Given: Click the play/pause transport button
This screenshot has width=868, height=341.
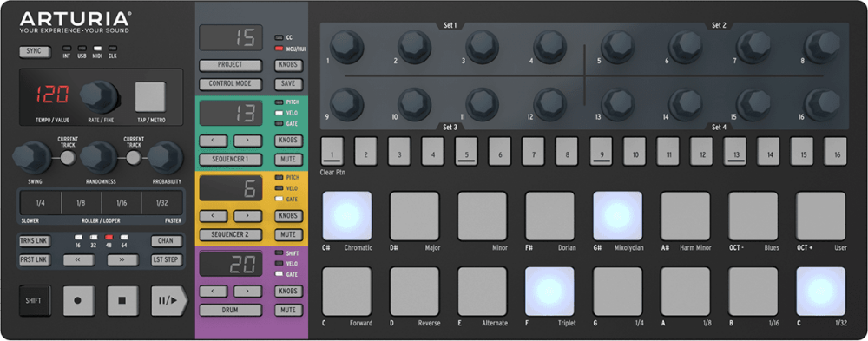Looking at the screenshot, I should pyautogui.click(x=169, y=300).
